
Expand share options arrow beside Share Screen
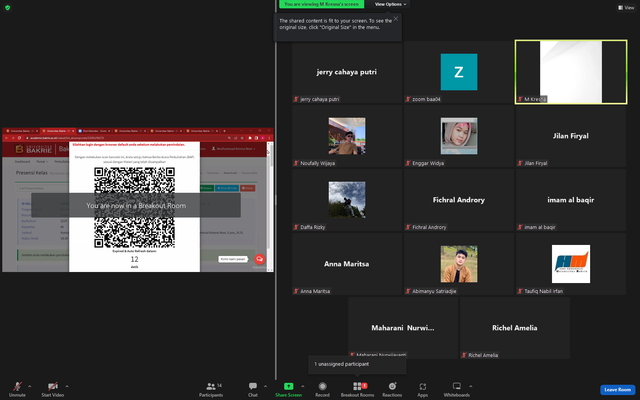(x=302, y=386)
